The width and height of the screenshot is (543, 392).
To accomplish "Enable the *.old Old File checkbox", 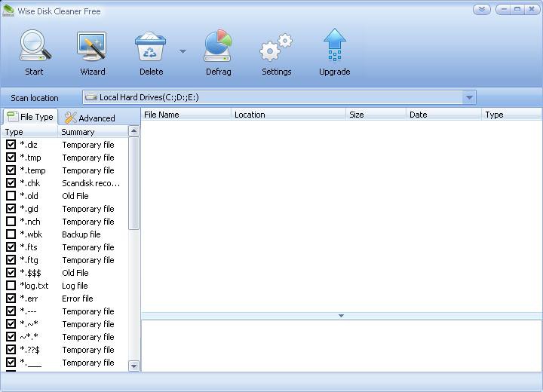I will coord(11,196).
